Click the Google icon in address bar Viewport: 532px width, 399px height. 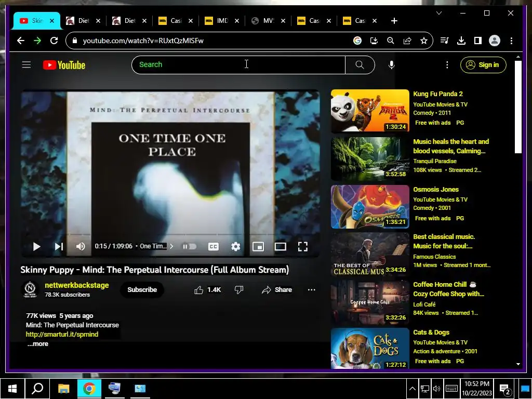pyautogui.click(x=357, y=41)
